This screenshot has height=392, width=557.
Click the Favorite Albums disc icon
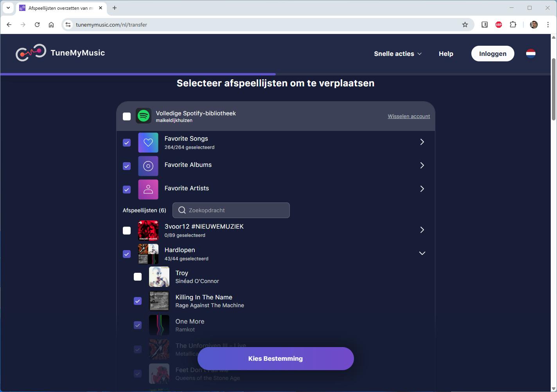tap(148, 166)
